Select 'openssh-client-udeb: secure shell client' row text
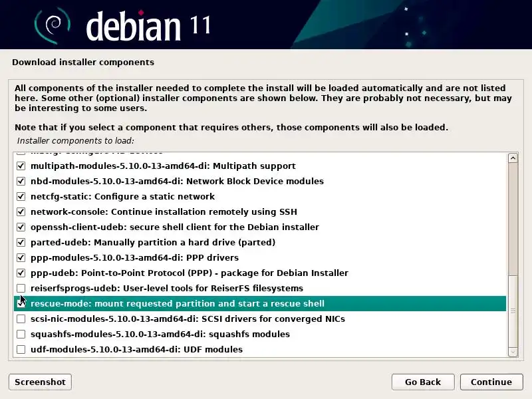532x399 pixels. (x=175, y=227)
